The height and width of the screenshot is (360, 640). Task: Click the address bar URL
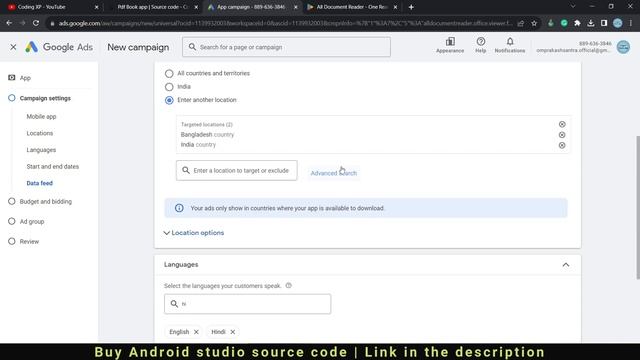(x=286, y=23)
